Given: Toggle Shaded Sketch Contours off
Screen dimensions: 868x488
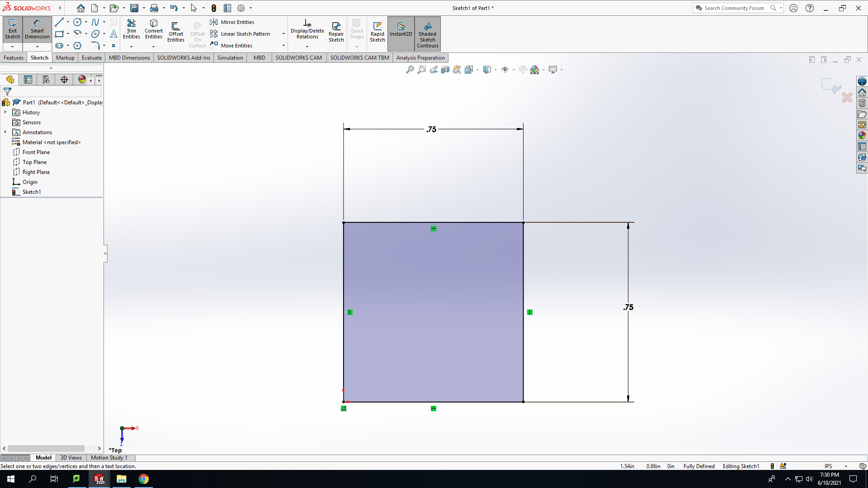Looking at the screenshot, I should tap(428, 34).
